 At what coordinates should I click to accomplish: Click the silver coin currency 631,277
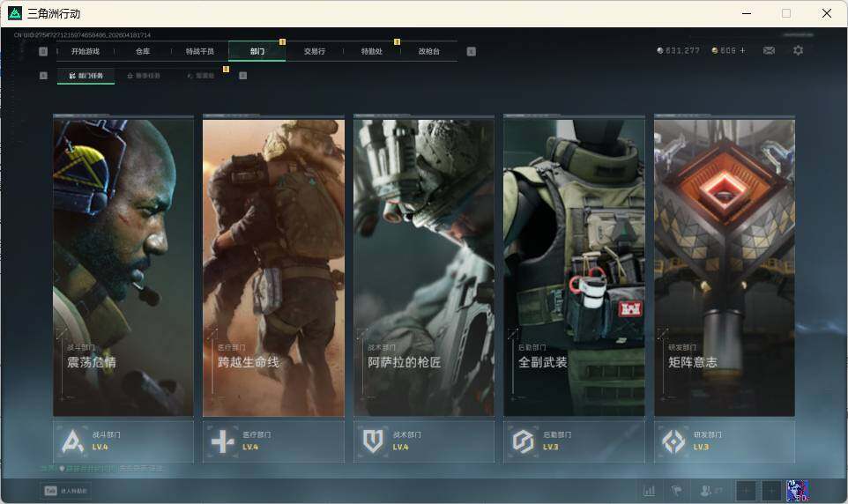point(678,50)
